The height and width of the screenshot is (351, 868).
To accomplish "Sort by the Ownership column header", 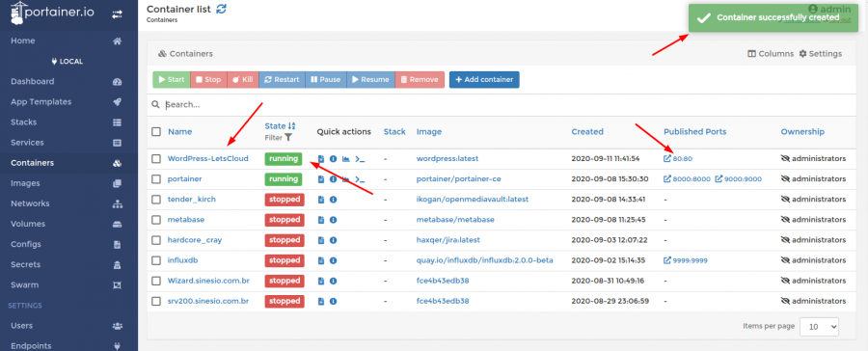I will [802, 132].
